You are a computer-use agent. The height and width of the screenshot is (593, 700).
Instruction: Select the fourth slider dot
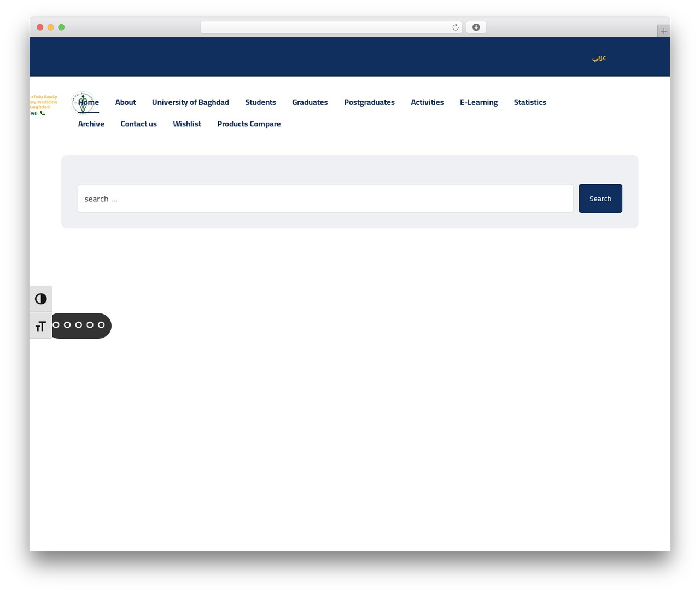(90, 325)
